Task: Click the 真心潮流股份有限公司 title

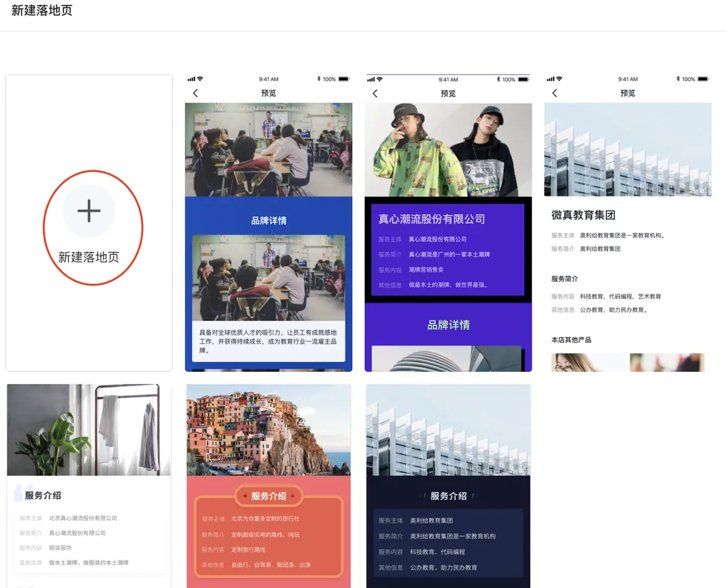Action: pyautogui.click(x=432, y=219)
